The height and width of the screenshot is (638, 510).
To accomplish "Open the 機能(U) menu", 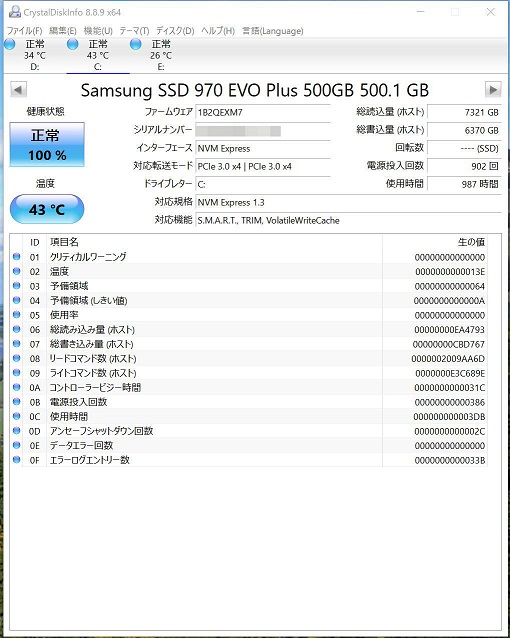I will click(x=98, y=31).
